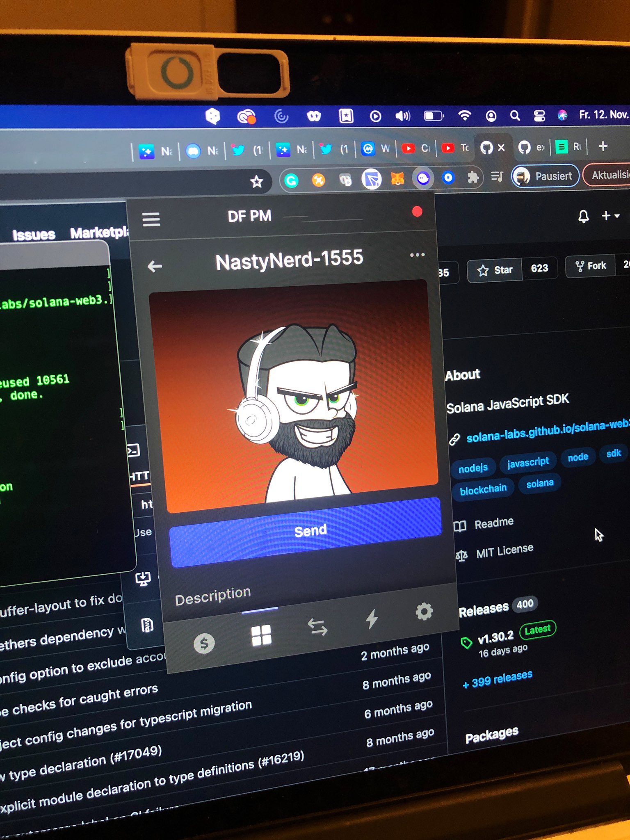Select the node topic tag
The height and width of the screenshot is (840, 630).
click(578, 457)
